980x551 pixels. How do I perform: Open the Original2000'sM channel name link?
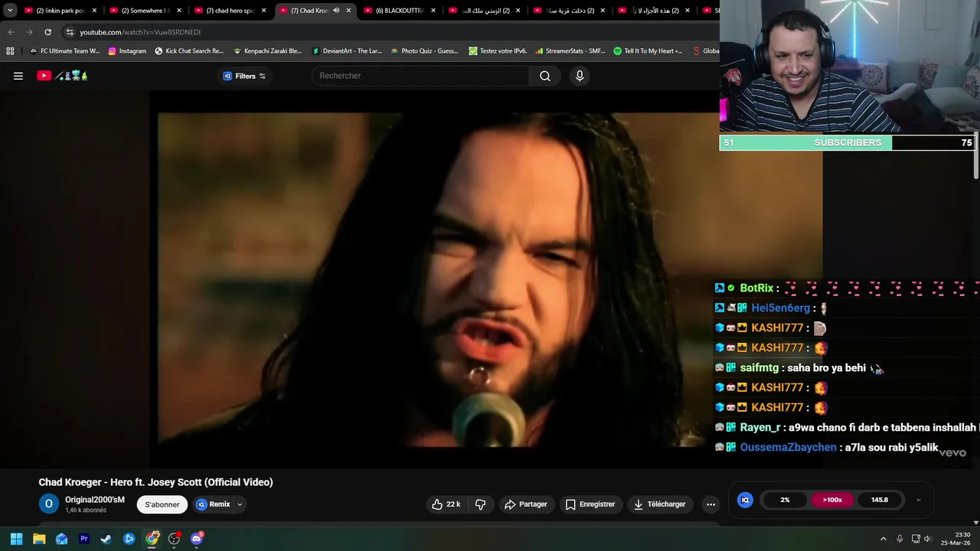(x=95, y=500)
